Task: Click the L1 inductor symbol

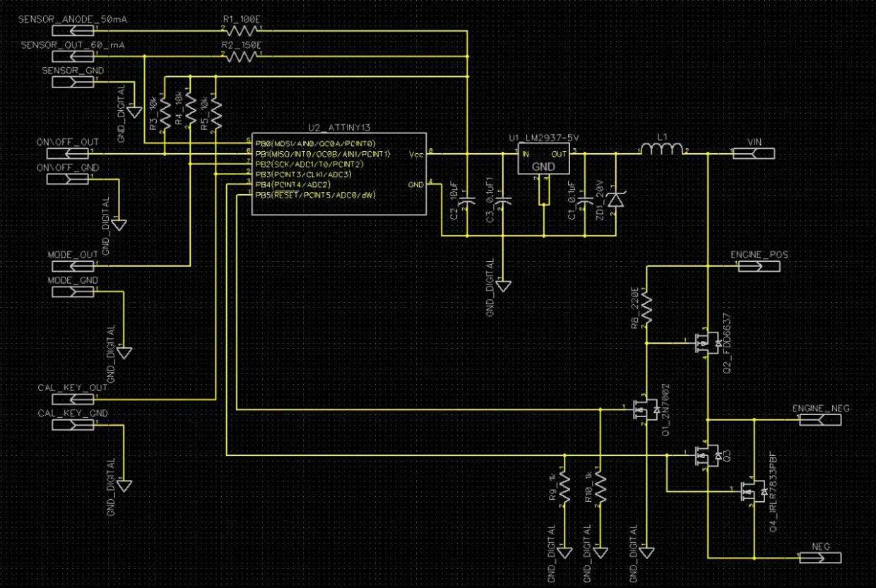Action: coord(662,150)
